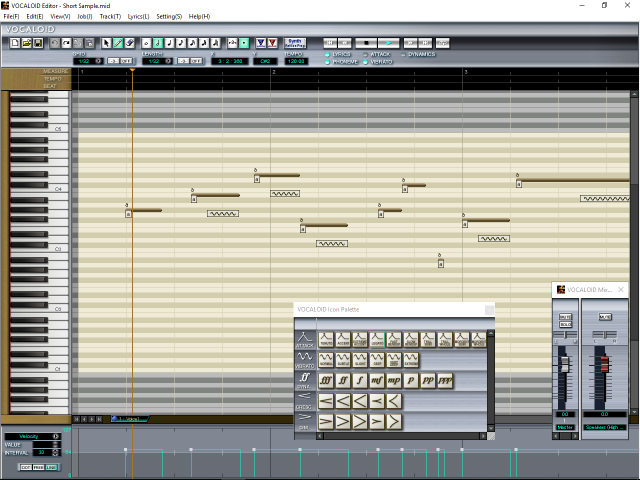Enable the VIBRATO display option

coord(366,61)
